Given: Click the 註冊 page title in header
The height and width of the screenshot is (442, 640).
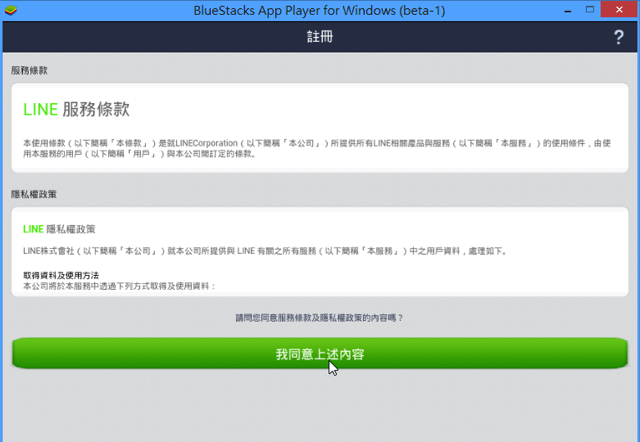Looking at the screenshot, I should click(319, 38).
